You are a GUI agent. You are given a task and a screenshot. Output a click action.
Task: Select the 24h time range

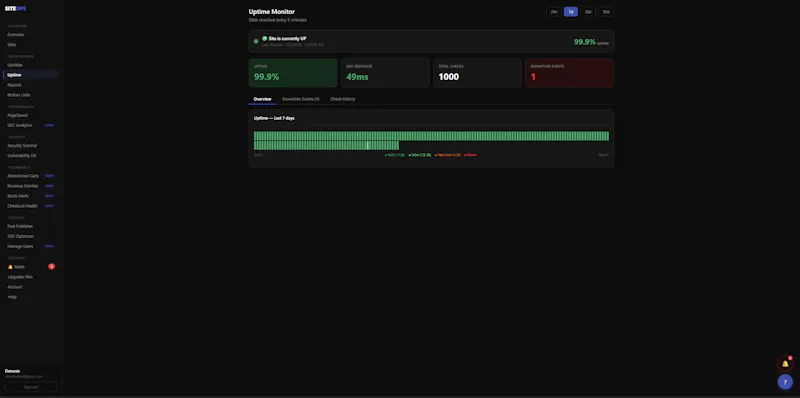click(x=554, y=12)
